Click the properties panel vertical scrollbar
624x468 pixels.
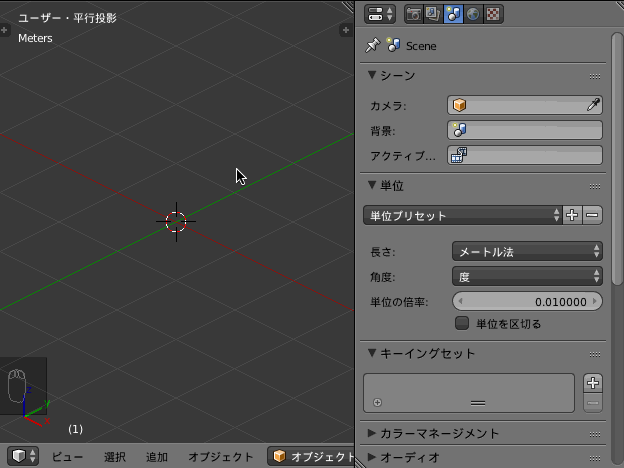616,159
